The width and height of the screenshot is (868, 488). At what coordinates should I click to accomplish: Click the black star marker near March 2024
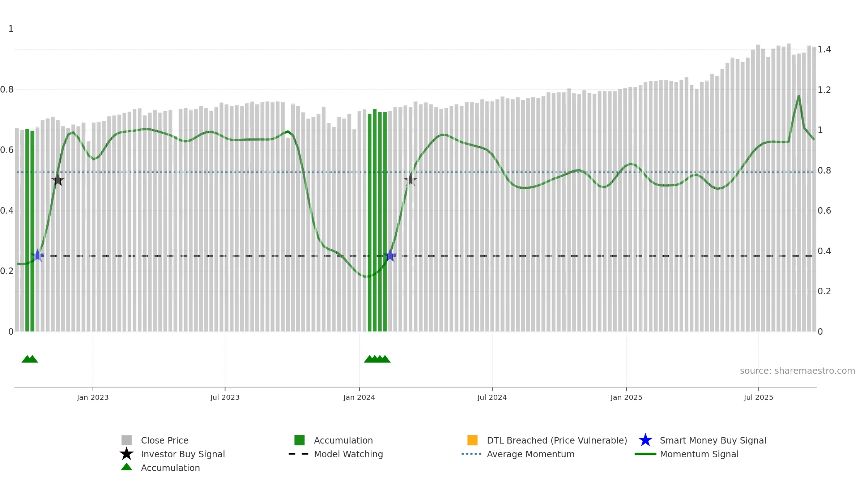pyautogui.click(x=410, y=180)
